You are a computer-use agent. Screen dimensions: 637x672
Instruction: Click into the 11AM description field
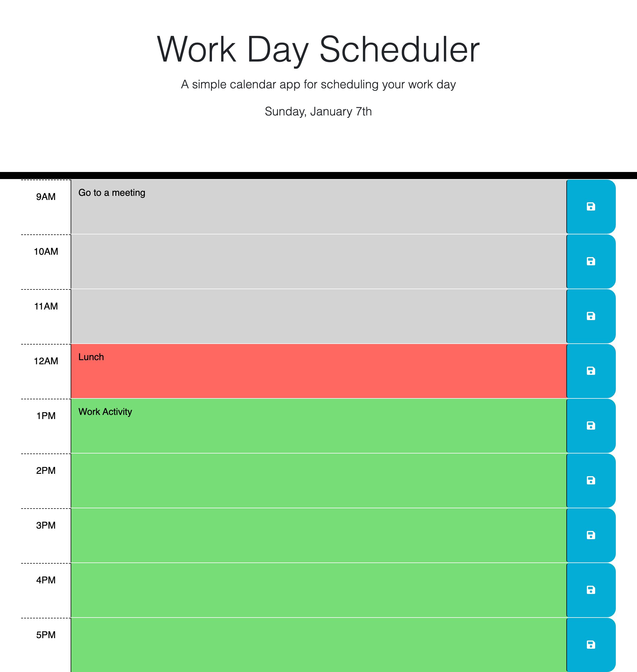pyautogui.click(x=318, y=316)
